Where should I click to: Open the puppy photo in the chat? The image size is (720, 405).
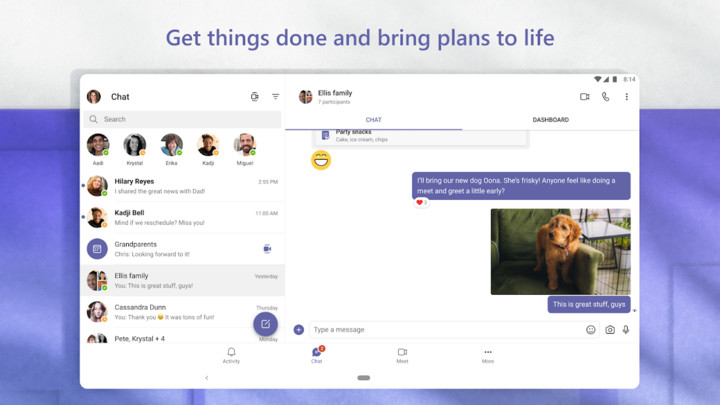[560, 251]
